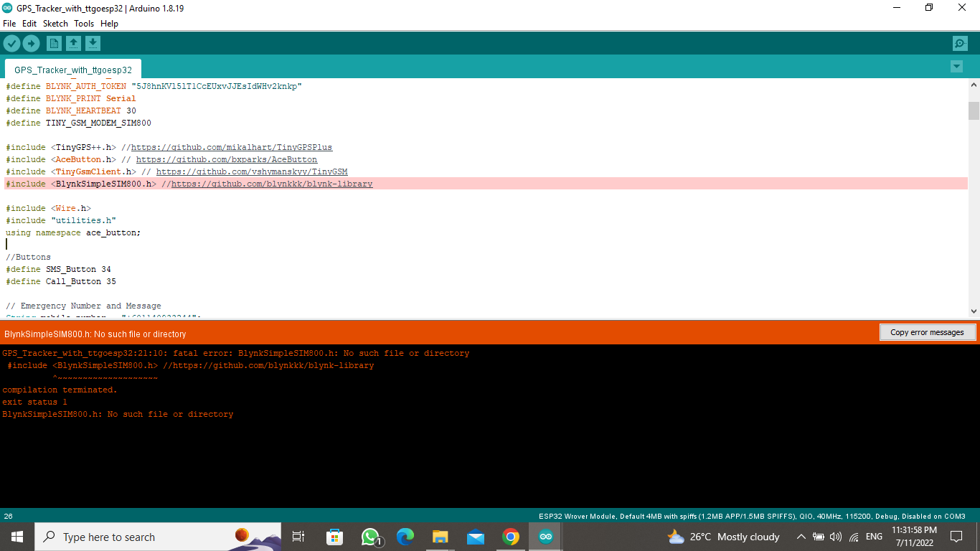Screen dimensions: 980x551
Task: Click the #include "utilities.h" line
Action: 61,220
